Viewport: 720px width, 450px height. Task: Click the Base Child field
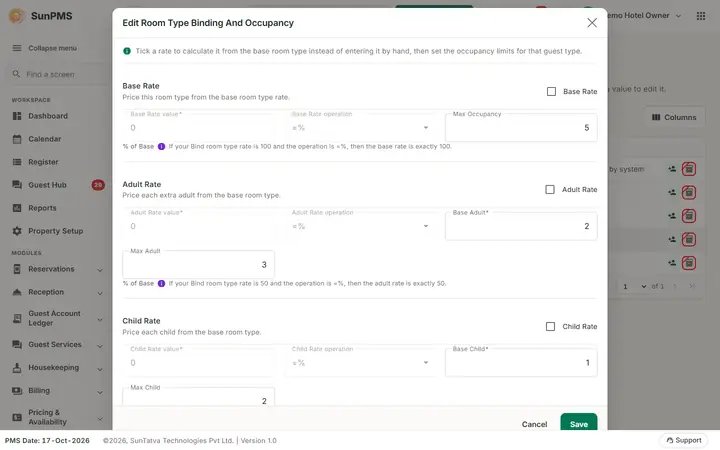pyautogui.click(x=521, y=362)
